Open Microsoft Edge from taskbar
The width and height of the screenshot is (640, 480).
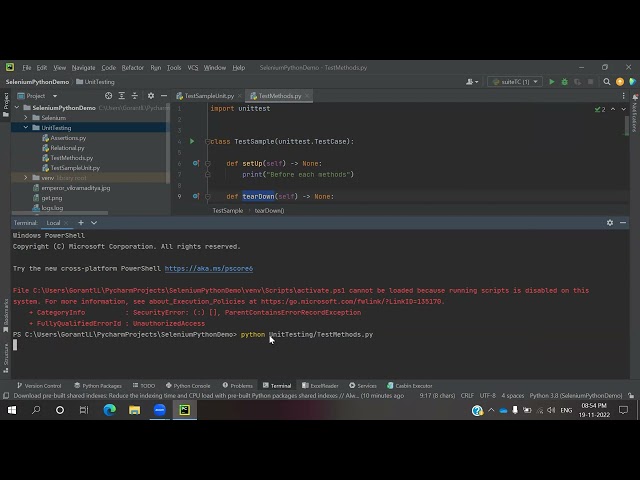109,410
